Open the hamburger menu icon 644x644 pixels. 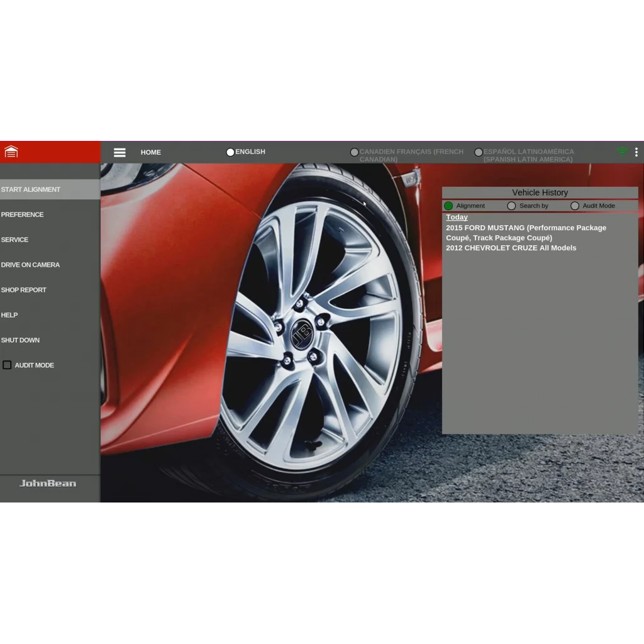tap(119, 152)
